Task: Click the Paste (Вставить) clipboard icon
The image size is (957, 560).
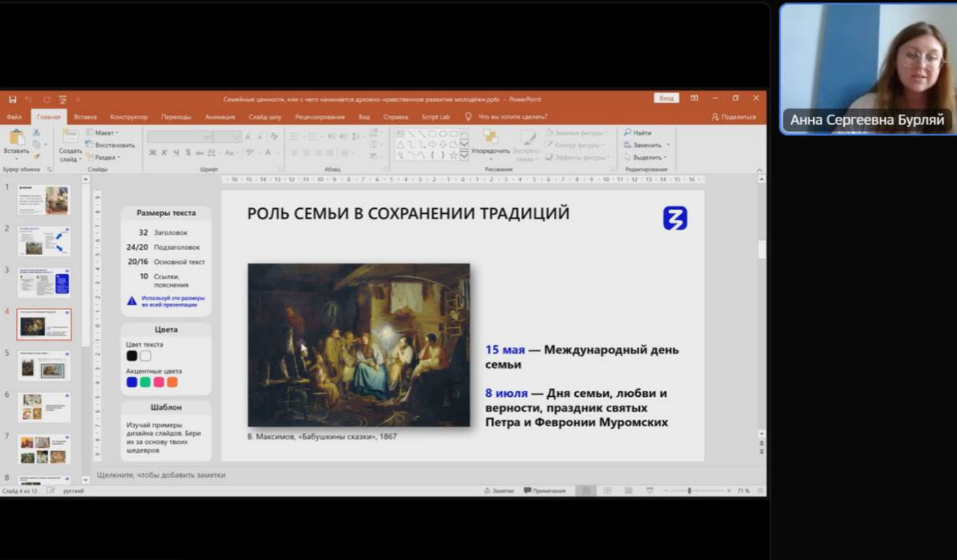Action: pyautogui.click(x=16, y=137)
